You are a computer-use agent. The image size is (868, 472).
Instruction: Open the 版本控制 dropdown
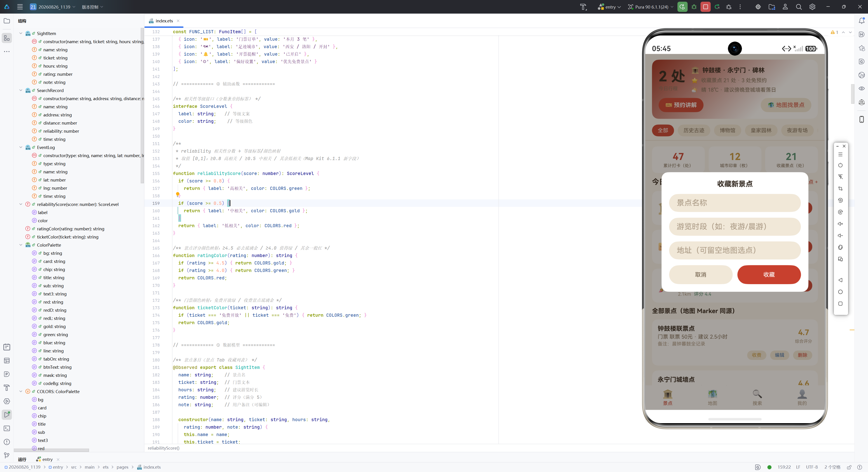coord(92,7)
